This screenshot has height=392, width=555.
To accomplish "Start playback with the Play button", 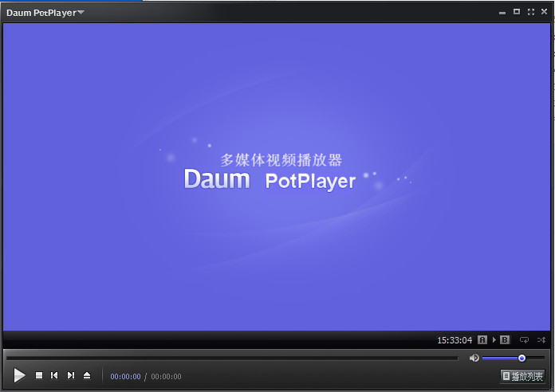I will click(19, 375).
